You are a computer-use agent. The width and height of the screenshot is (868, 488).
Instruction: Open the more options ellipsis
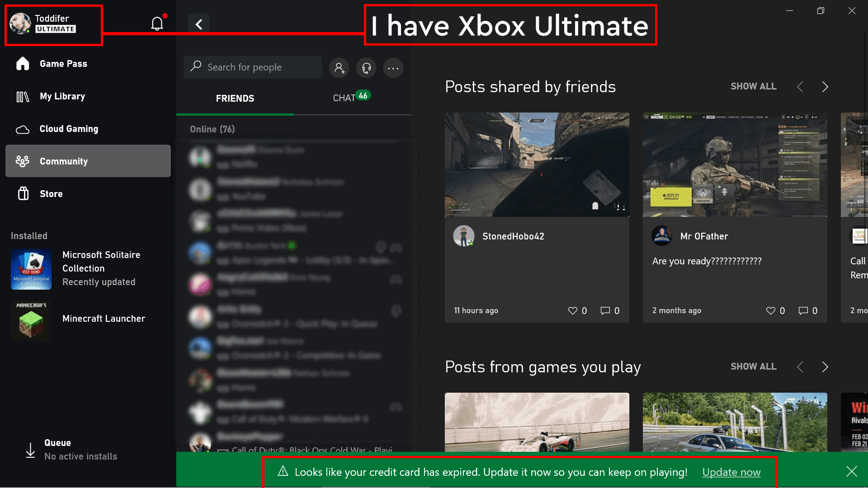pyautogui.click(x=393, y=68)
